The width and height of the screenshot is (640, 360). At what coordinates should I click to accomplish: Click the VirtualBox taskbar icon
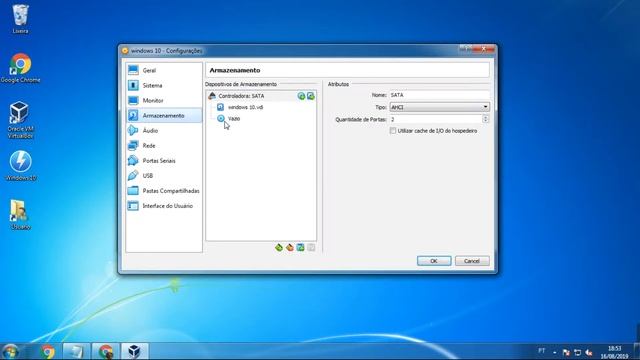(x=135, y=351)
